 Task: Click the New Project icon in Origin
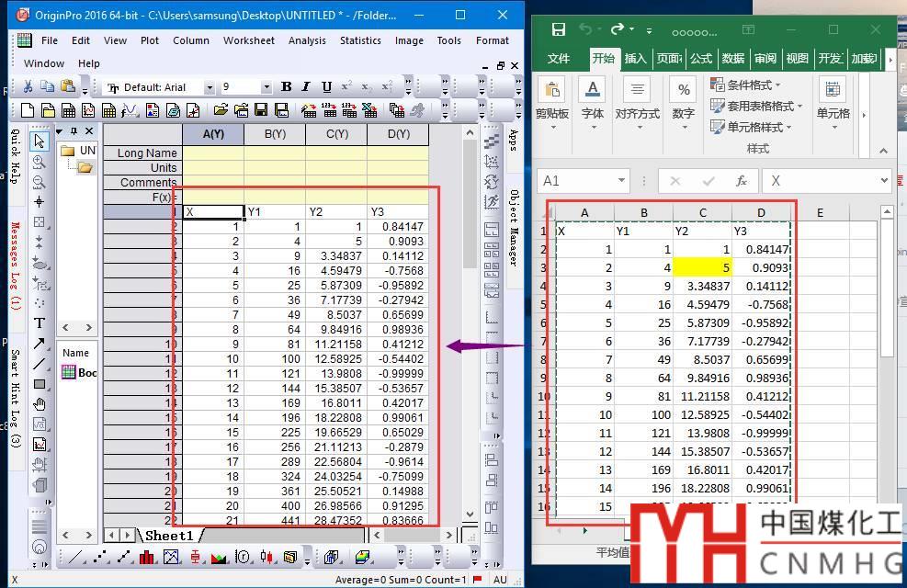tap(28, 111)
